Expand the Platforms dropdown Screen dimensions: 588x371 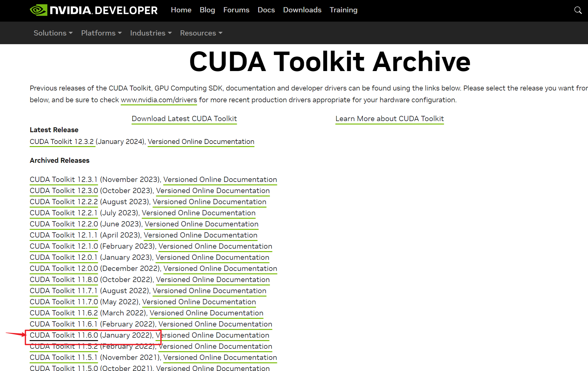point(101,33)
